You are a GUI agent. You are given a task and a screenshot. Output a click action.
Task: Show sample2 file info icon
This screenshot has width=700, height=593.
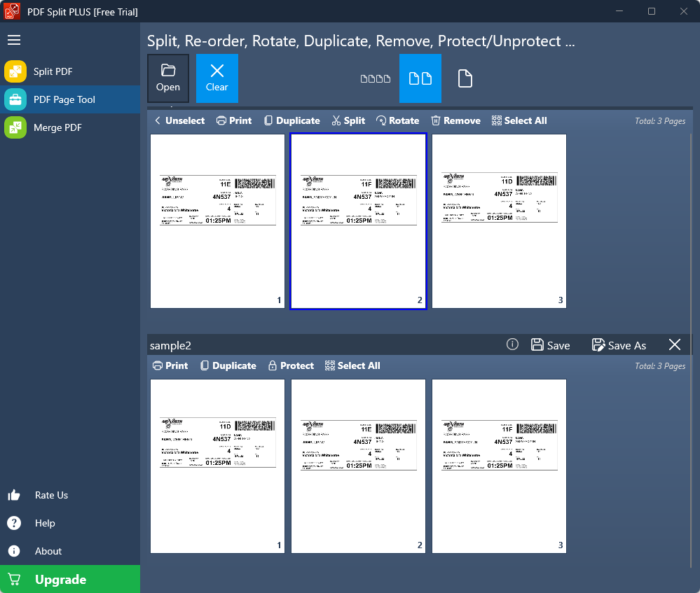pos(512,344)
